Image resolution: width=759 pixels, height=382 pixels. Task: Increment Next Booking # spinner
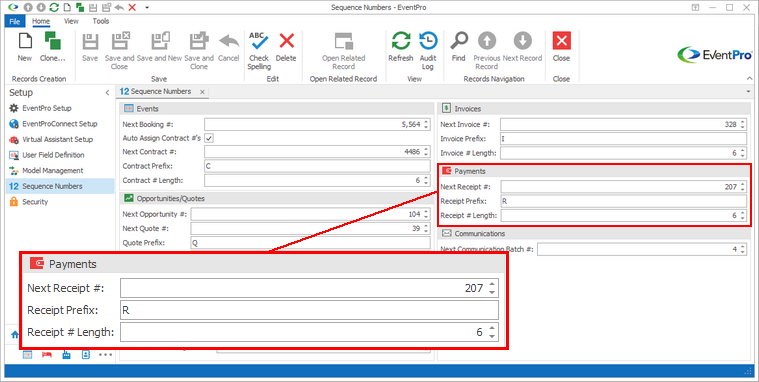pos(426,122)
